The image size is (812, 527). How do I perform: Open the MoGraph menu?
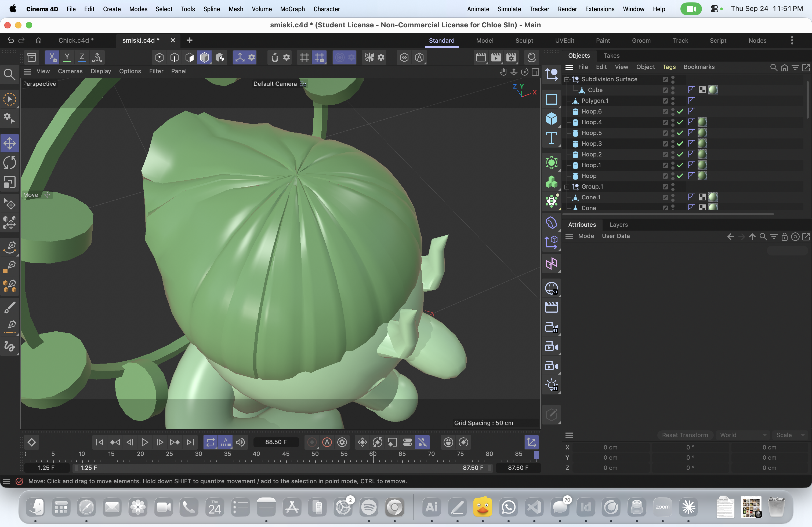[x=292, y=9]
